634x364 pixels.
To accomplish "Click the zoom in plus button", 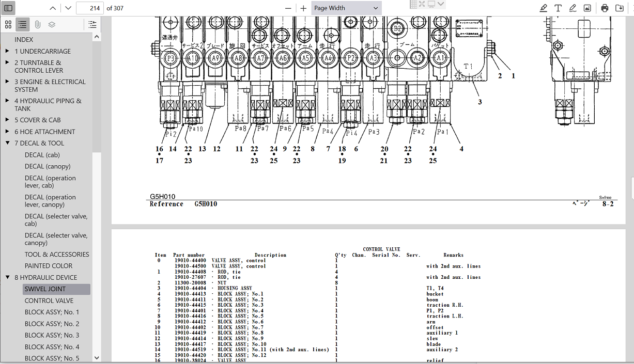I will click(303, 8).
